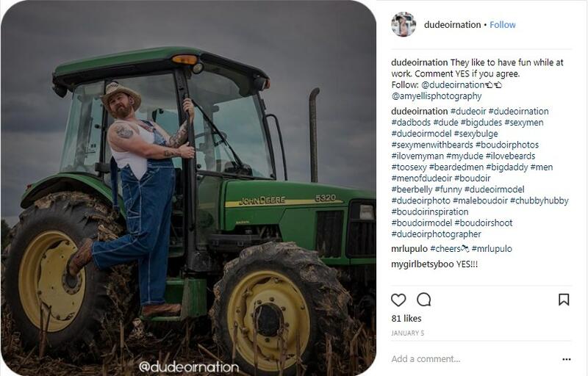Screen dimensions: 588x376
Task: Open the #chubbyhubby hashtag
Action: point(539,200)
